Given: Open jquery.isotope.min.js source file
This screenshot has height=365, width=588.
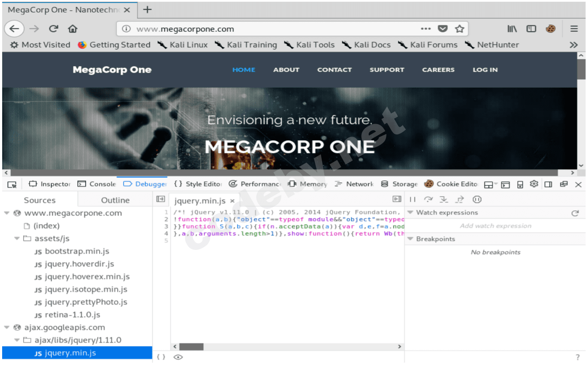Looking at the screenshot, I should (80, 289).
